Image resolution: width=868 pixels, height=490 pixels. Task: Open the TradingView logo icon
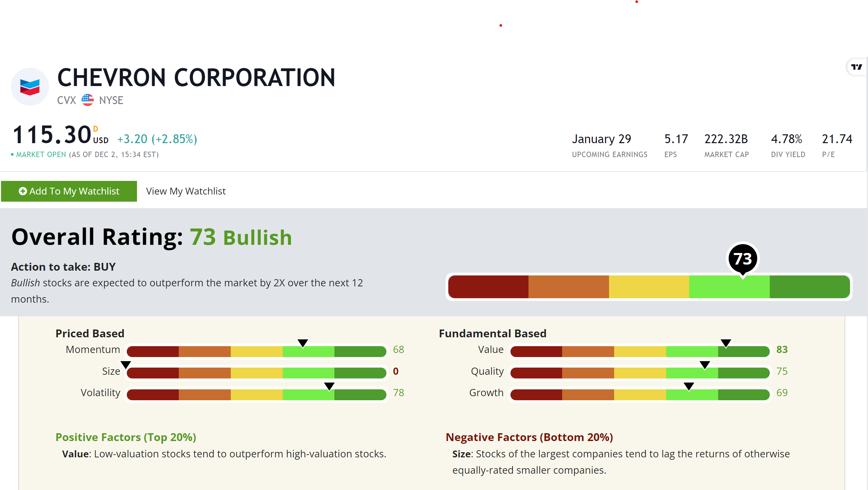[x=856, y=67]
